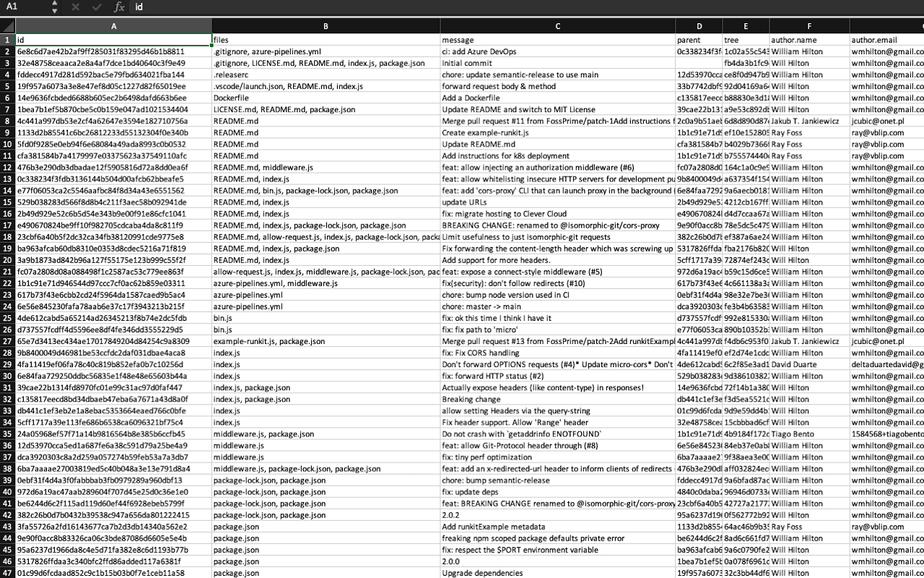Click the cancel X icon in formula bar
Viewport: 924px width, 578px height.
coord(75,7)
